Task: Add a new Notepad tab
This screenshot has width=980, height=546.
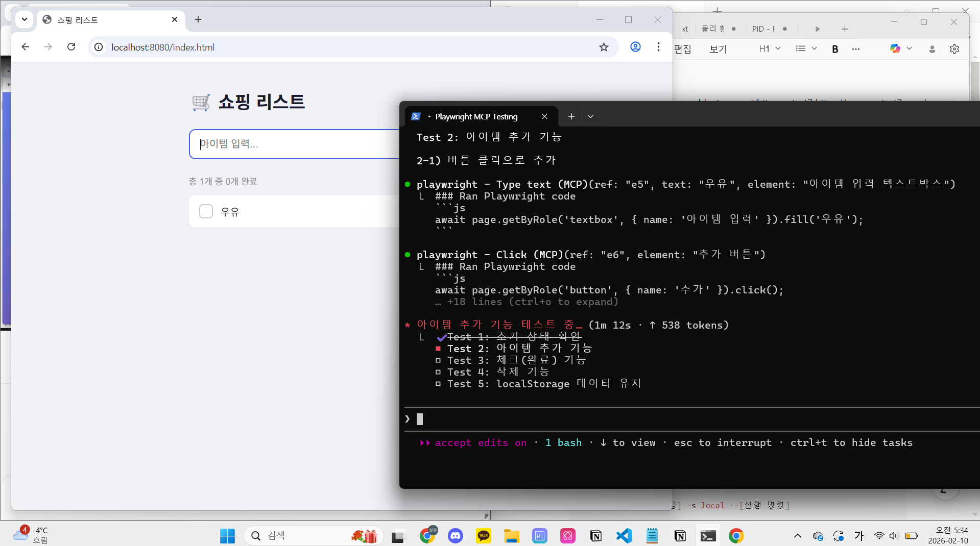Action: coord(845,29)
